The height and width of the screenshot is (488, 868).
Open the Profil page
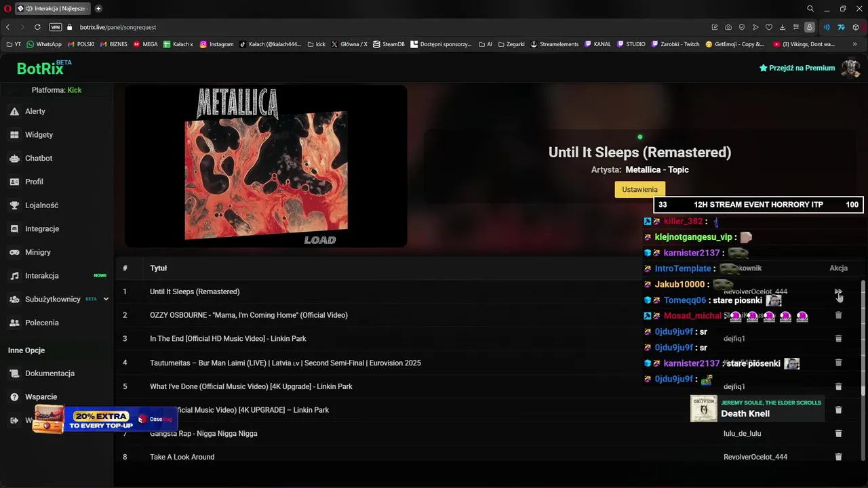click(x=34, y=182)
